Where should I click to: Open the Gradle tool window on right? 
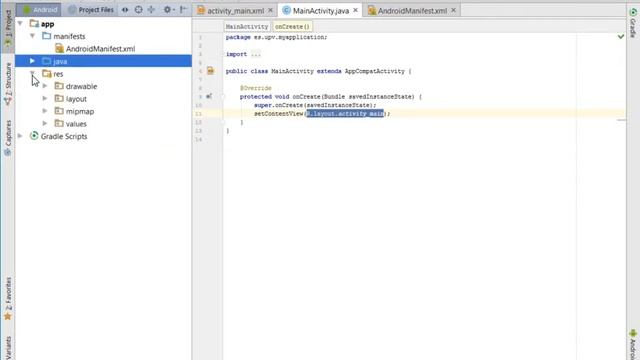click(633, 23)
